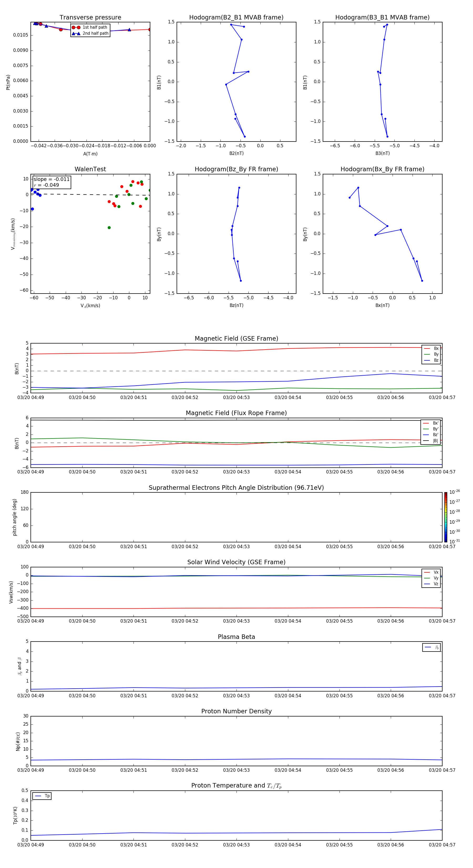Screen dimensions: 473x868
Task: Click Bx' in flux rope legend
Action: (x=431, y=423)
